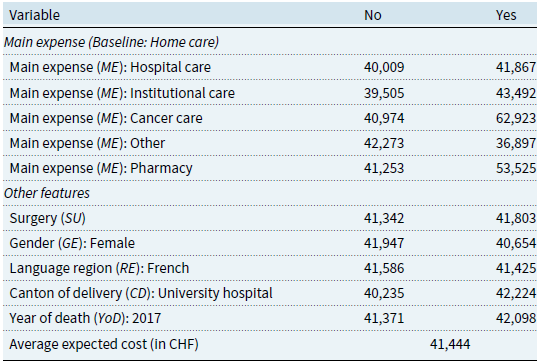Select the Main expense Hospital care row label
Image resolution: width=538 pixels, height=364 pixels.
(x=110, y=67)
